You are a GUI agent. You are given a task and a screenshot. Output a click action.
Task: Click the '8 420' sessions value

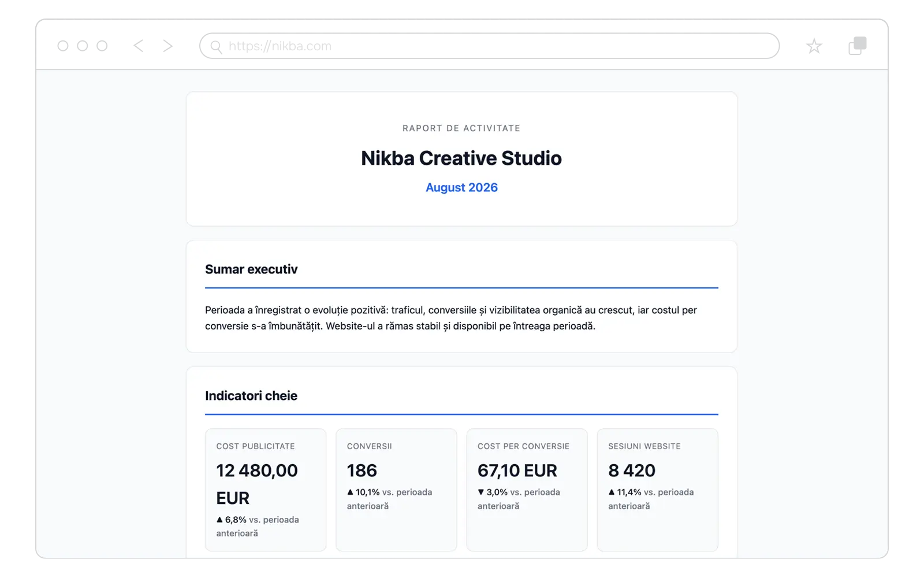coord(632,470)
